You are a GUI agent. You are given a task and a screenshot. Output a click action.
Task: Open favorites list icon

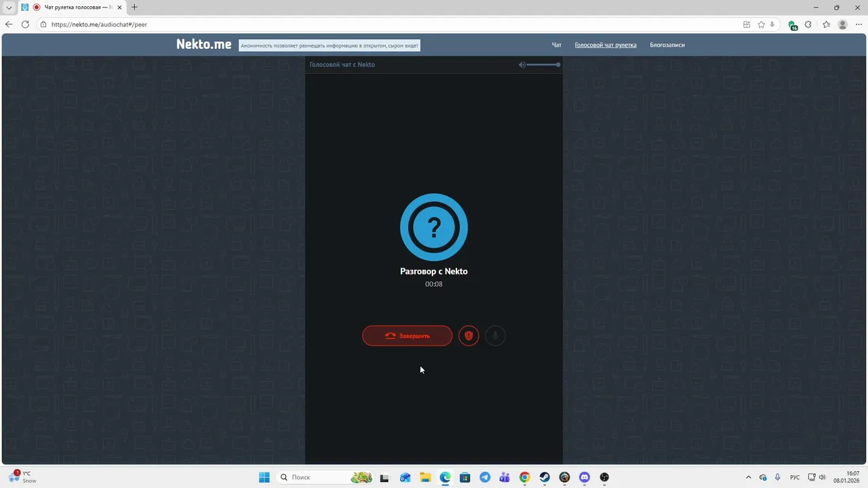(x=826, y=24)
